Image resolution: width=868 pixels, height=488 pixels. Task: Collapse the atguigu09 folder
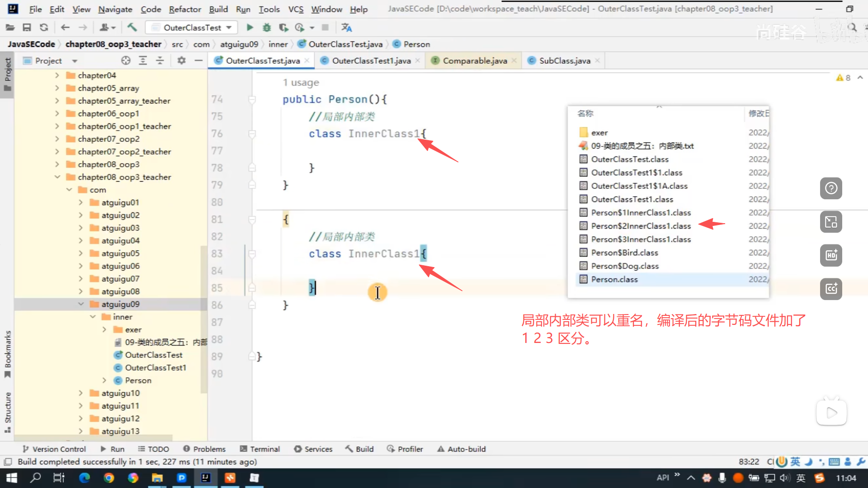(x=81, y=304)
